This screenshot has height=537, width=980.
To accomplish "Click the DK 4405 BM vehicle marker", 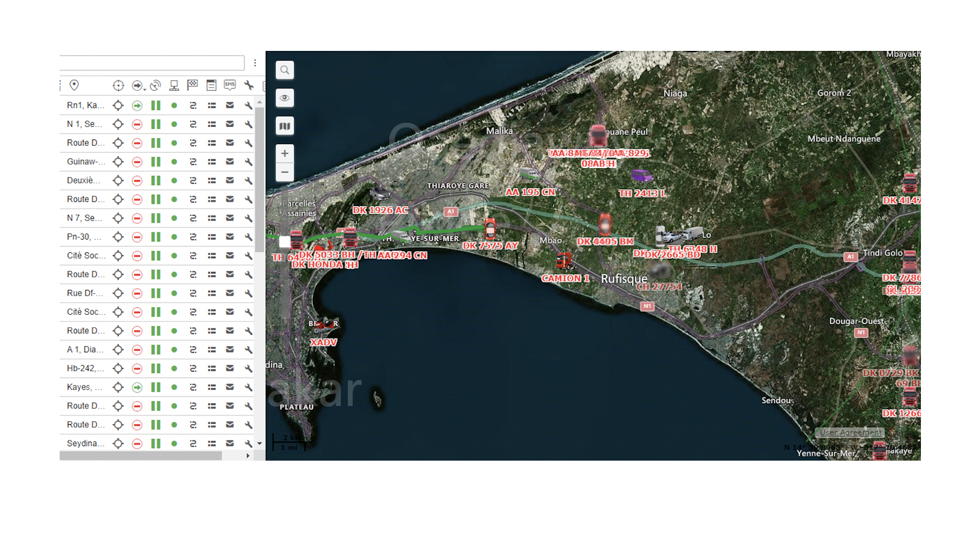I will click(605, 224).
